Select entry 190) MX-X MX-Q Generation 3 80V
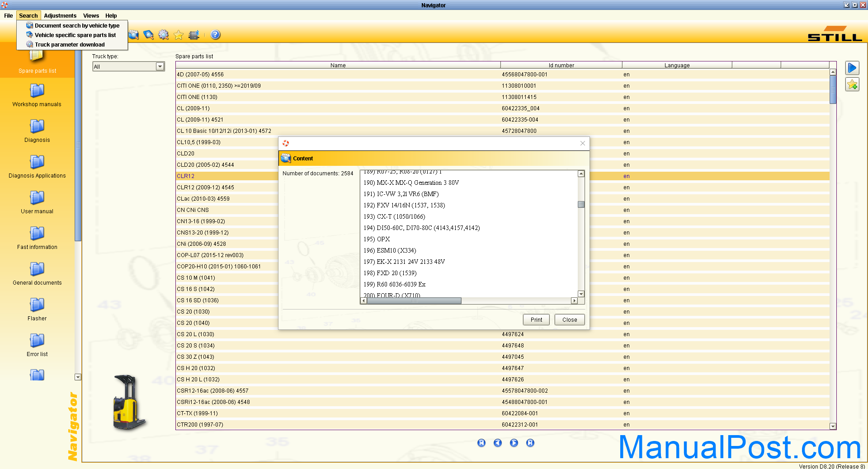868x469 pixels. [x=411, y=183]
